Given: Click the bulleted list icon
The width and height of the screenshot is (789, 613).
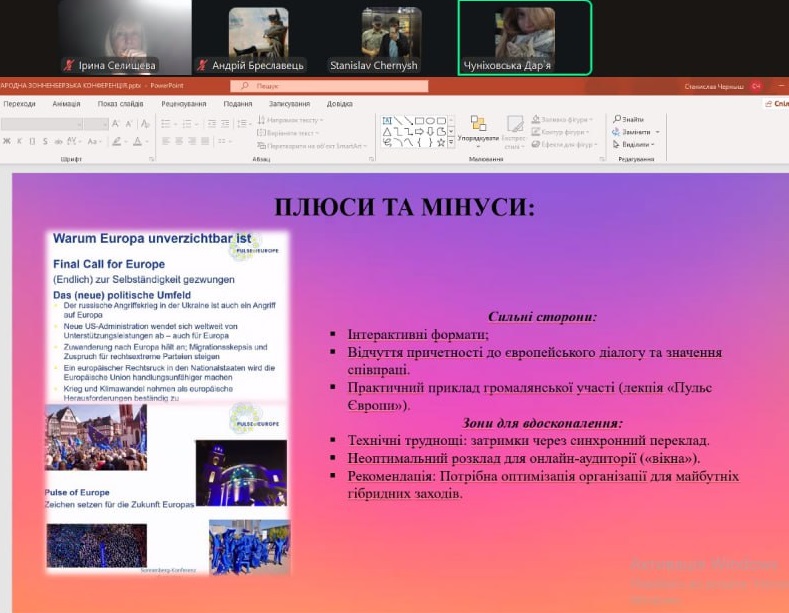Looking at the screenshot, I should [x=167, y=124].
